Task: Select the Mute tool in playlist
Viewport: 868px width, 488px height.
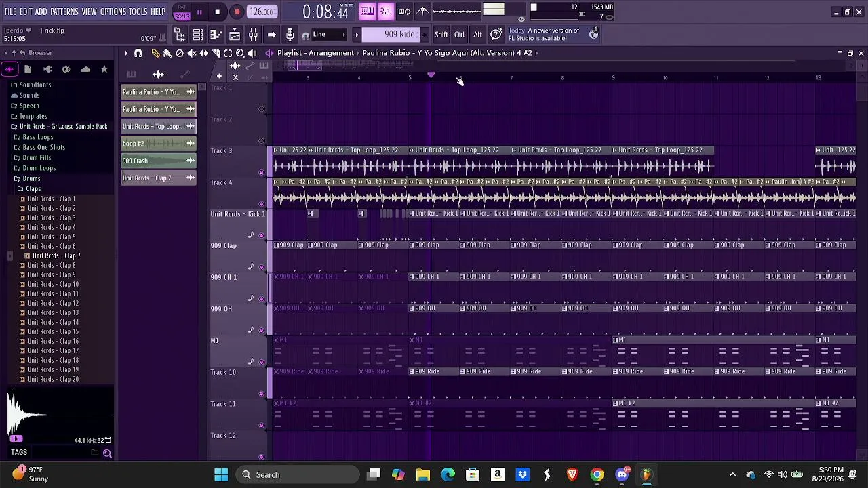Action: (x=192, y=53)
